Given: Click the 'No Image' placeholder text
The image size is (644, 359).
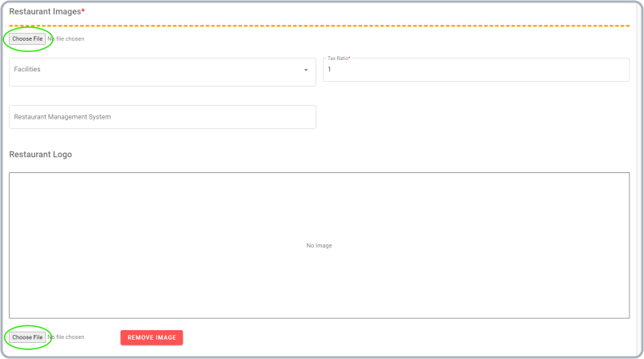Looking at the screenshot, I should 319,245.
